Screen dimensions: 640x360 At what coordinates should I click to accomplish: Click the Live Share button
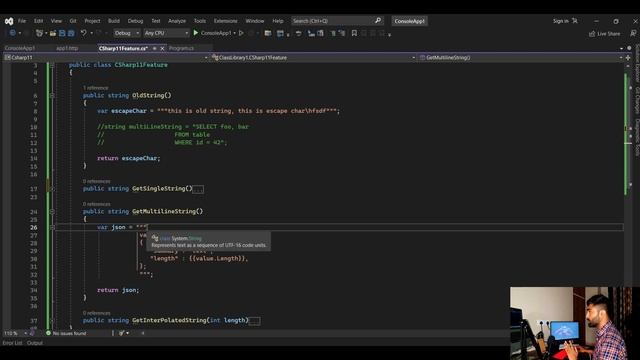pos(604,34)
